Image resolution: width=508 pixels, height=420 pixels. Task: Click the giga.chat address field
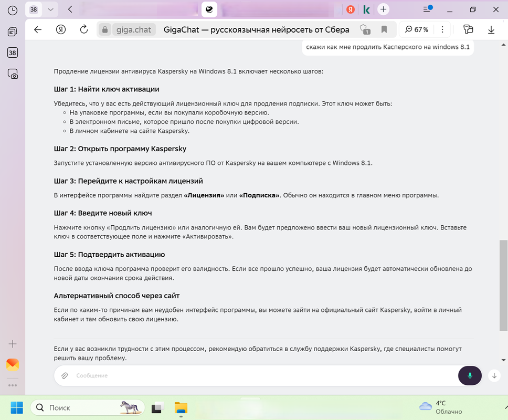133,30
